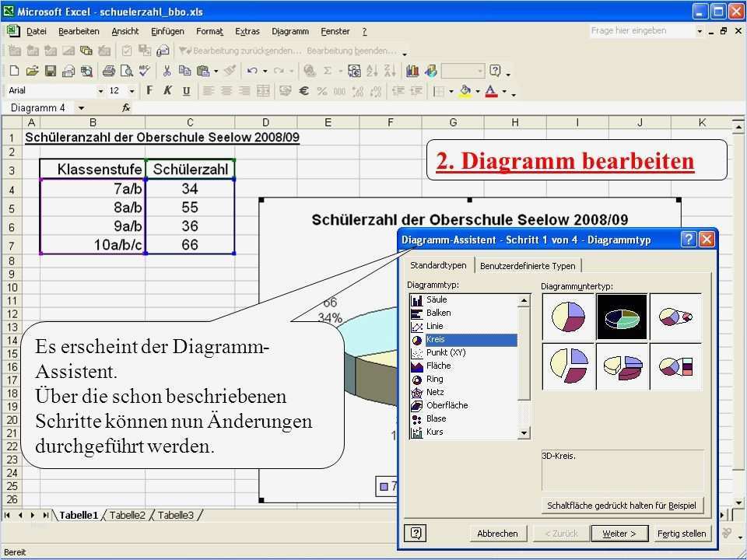This screenshot has width=747, height=560.
Task: Select column header C
Action: tap(190, 122)
